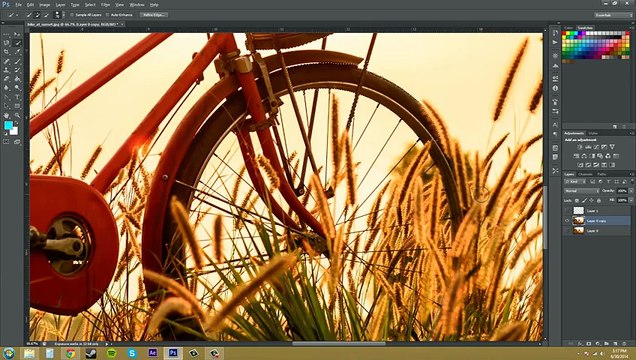636x360 pixels.
Task: Switch to the Color tab
Action: (569, 28)
